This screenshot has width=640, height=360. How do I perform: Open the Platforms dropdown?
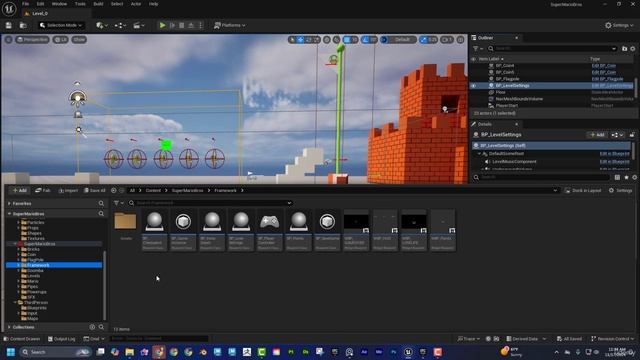230,25
